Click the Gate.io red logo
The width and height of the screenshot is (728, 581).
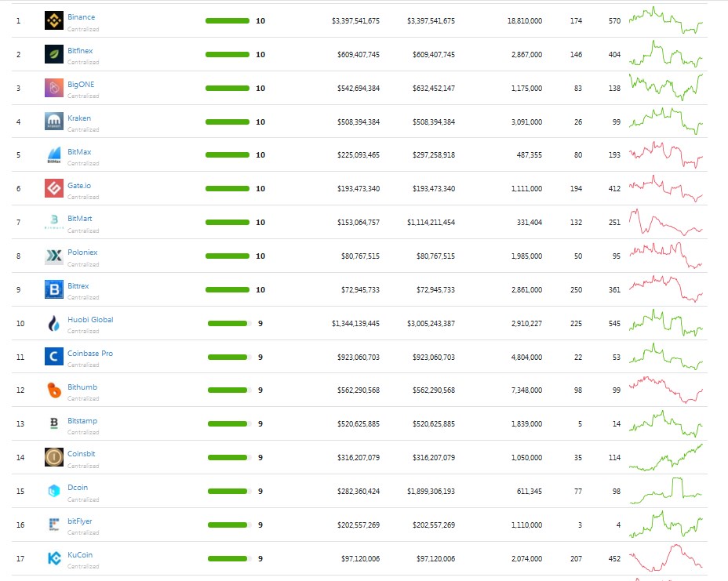[x=54, y=188]
